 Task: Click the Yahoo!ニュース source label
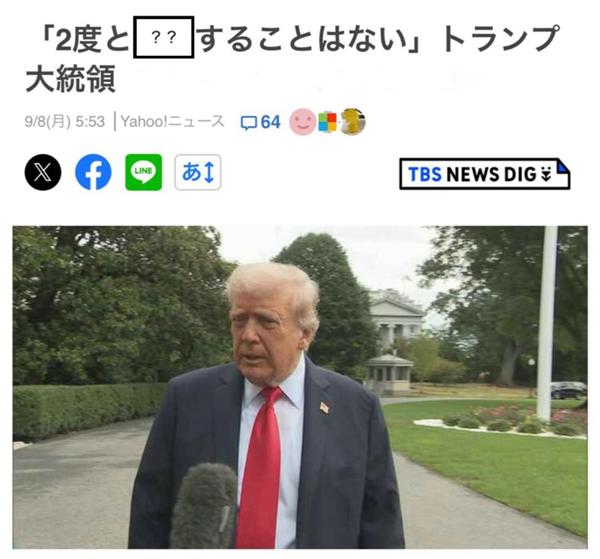click(x=173, y=122)
